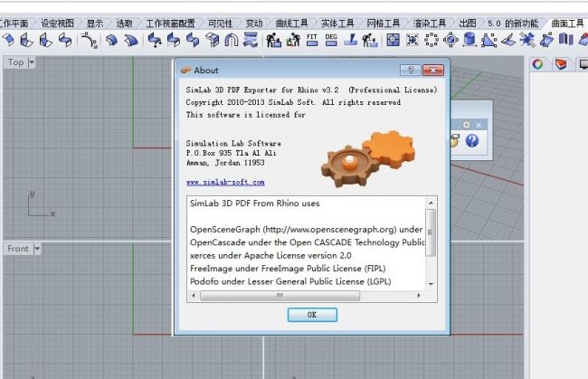Click the FIT icon in the toolbar
This screenshot has width=588, height=379.
pyautogui.click(x=312, y=39)
